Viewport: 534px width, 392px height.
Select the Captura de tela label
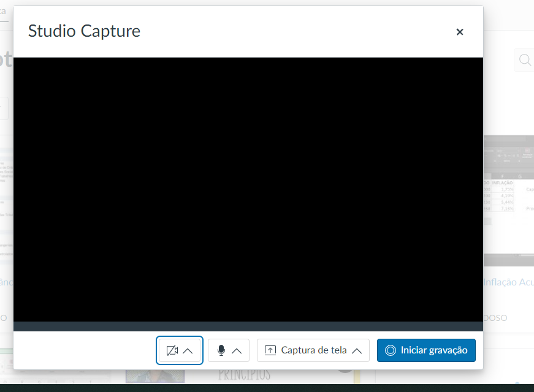click(313, 350)
